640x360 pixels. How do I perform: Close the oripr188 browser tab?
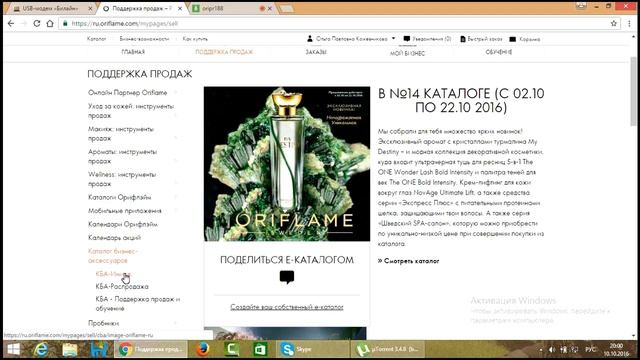tap(269, 9)
